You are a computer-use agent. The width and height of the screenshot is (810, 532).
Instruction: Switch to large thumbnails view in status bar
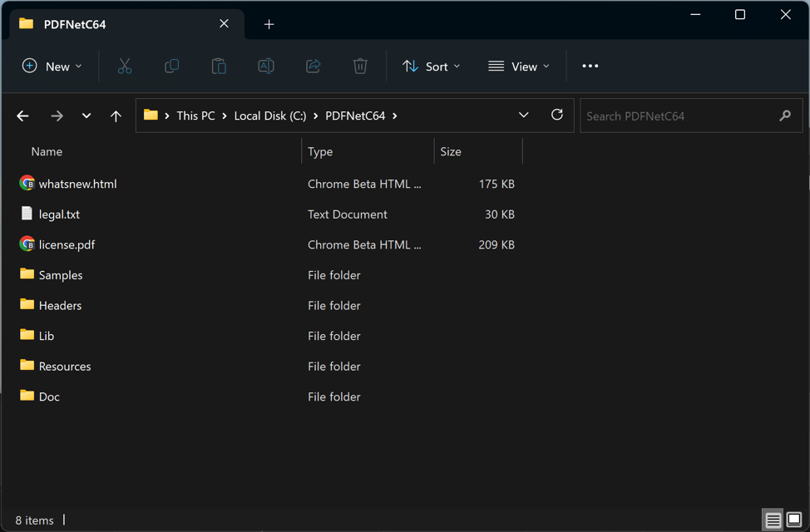(x=794, y=519)
